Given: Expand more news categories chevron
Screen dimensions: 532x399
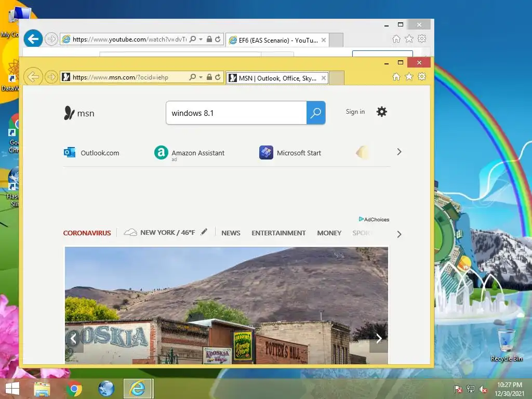Looking at the screenshot, I should (x=399, y=234).
